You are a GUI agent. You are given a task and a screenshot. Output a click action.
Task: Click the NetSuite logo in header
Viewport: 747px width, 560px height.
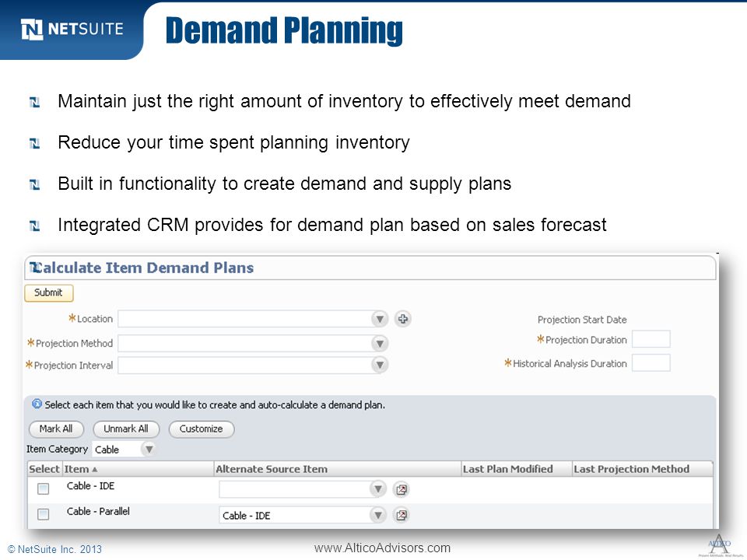click(x=72, y=30)
